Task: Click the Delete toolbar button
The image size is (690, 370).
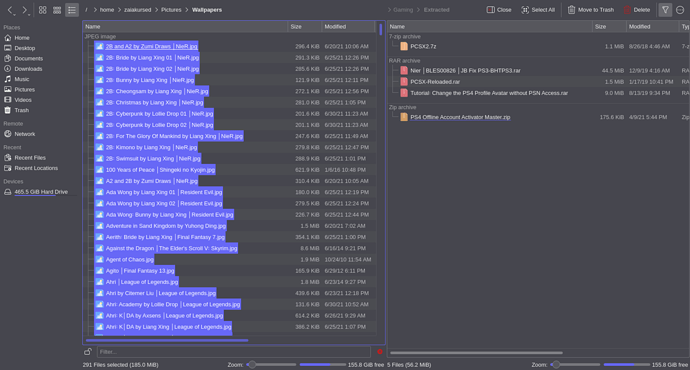Action: pos(636,10)
